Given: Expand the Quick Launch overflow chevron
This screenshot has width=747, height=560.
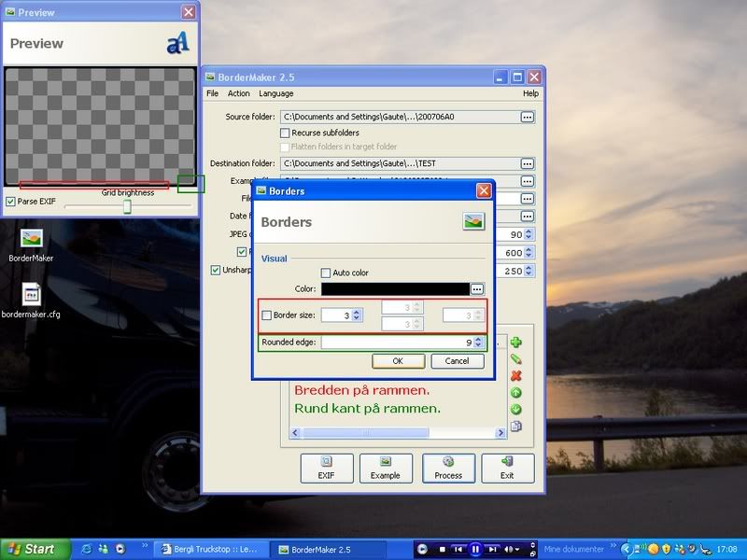Looking at the screenshot, I should click(145, 545).
